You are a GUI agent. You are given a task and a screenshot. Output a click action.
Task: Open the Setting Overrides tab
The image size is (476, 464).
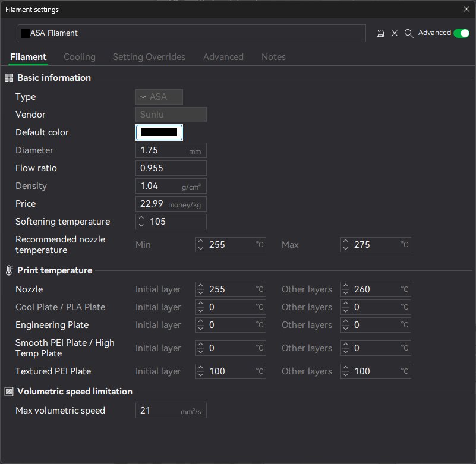(x=149, y=57)
